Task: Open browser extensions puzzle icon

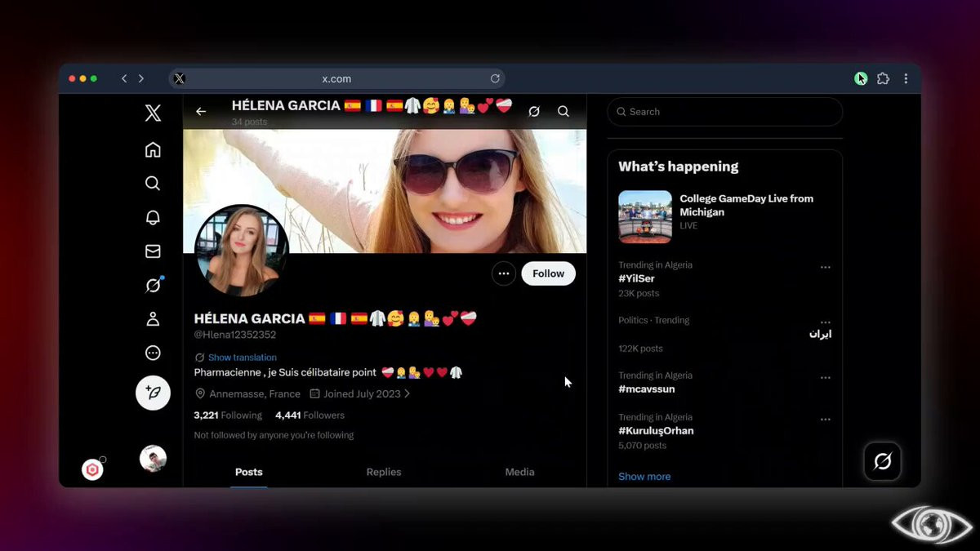Action: 883,78
